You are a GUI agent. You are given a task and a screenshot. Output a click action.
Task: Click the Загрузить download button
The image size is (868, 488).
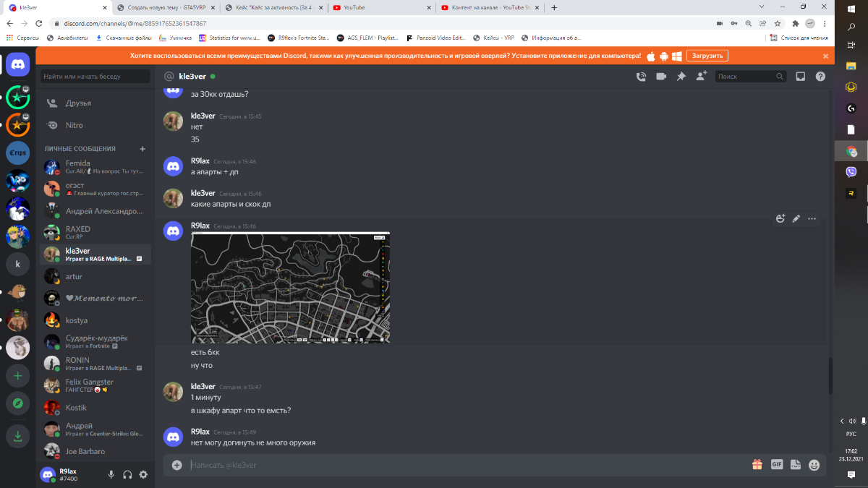[707, 56]
